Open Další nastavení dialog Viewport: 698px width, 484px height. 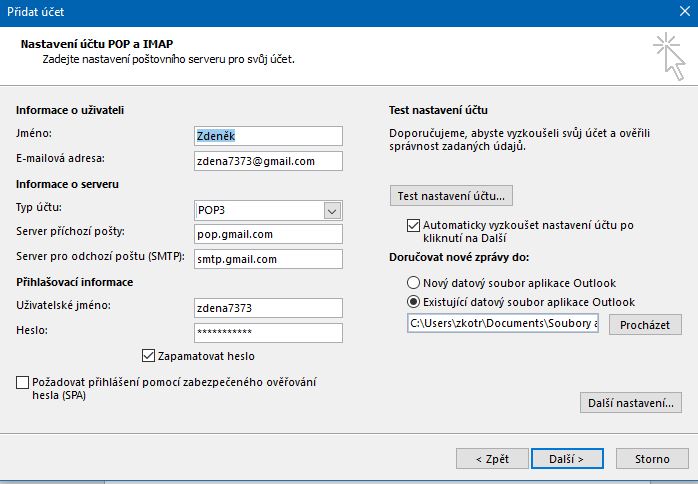pos(630,403)
